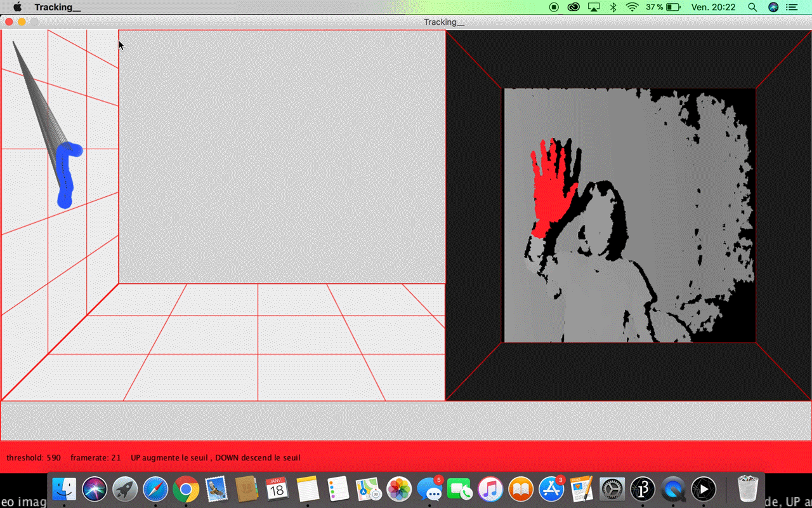This screenshot has height=508, width=812.
Task: Open Messages with 5 unread badge
Action: (429, 490)
